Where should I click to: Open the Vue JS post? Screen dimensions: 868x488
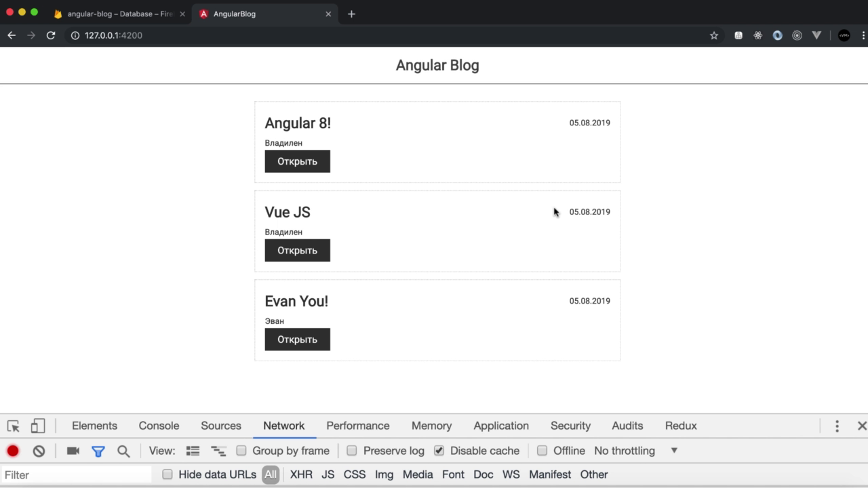coord(297,250)
